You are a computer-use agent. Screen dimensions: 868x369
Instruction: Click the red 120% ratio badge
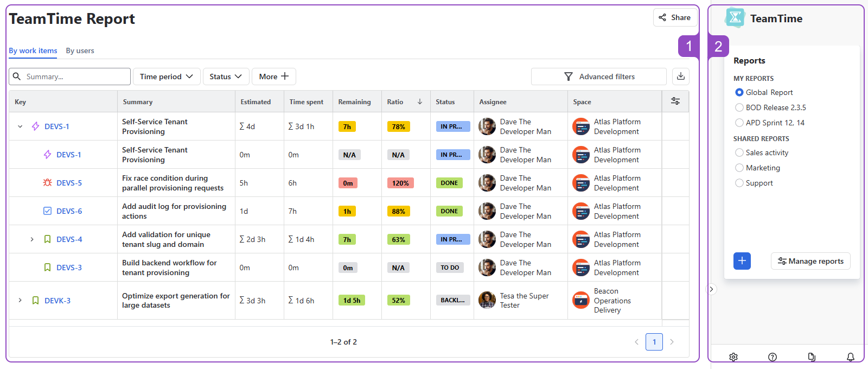(400, 183)
